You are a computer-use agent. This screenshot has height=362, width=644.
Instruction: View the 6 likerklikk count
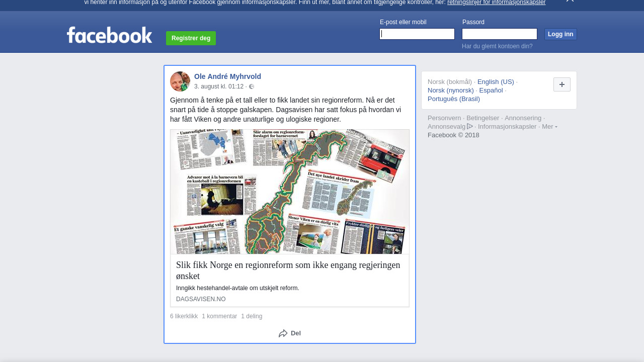[184, 316]
